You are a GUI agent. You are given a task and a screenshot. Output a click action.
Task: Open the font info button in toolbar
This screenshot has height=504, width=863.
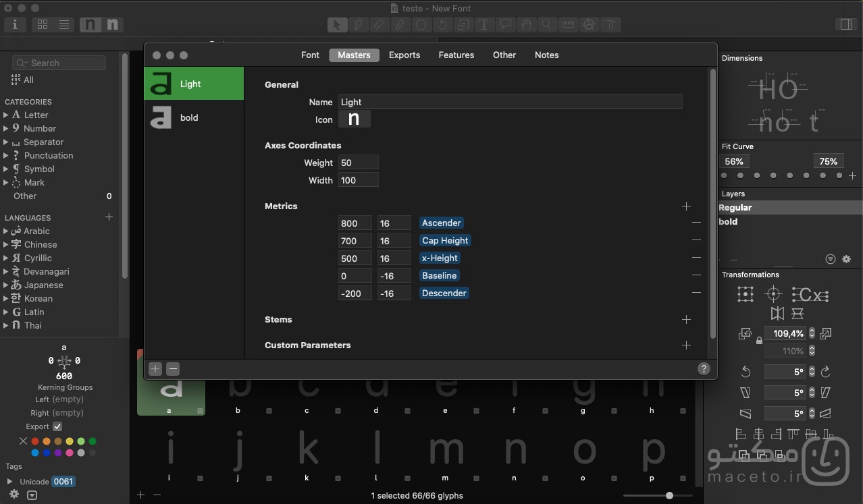[15, 25]
